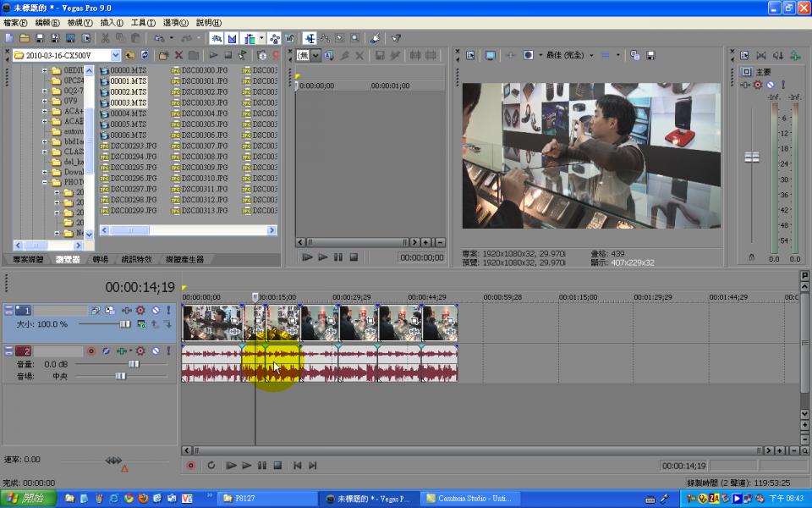This screenshot has height=508, width=812.
Task: Click Play From Start in timeline transport
Action: click(231, 466)
